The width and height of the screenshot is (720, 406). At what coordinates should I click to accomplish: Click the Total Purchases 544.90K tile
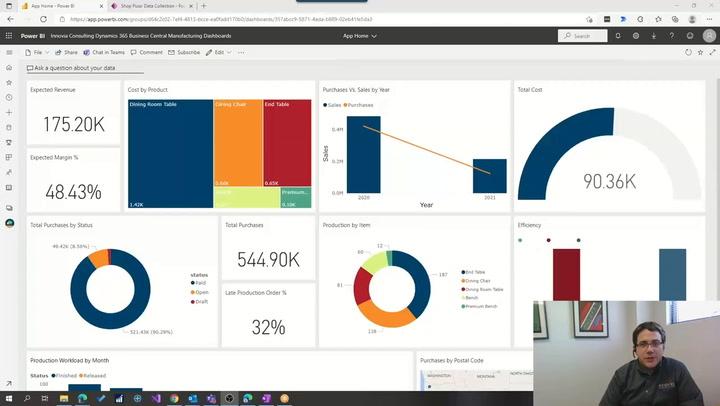pos(268,248)
